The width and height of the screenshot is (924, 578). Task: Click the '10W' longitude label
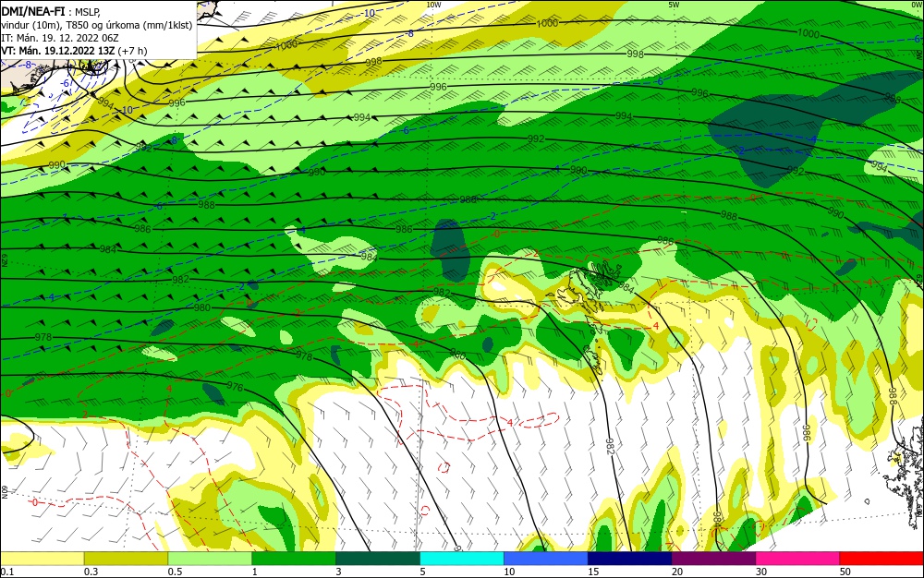[433, 5]
